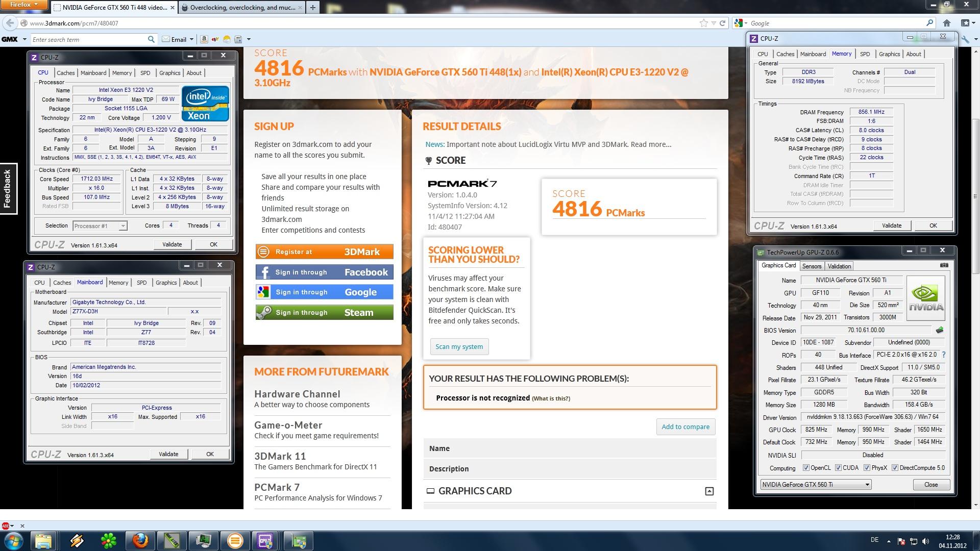This screenshot has width=980, height=551.
Task: Open news icon in GMX toolbar
Action: point(238,39)
